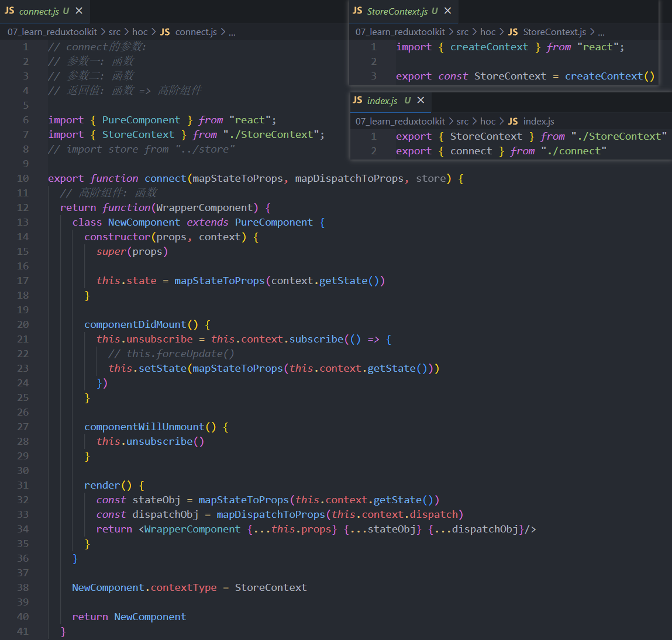Click the constructor keyword on line 14
672x640 pixels.
pos(117,237)
